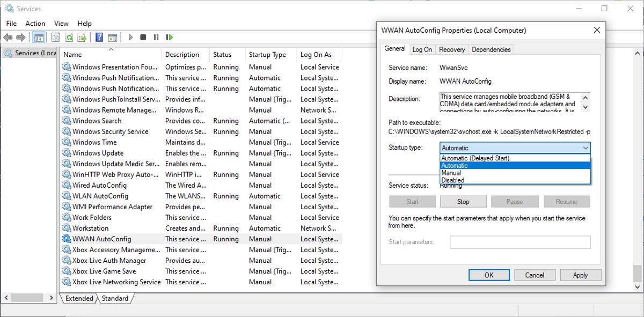The image size is (644, 317).
Task: Switch to Standard view tab
Action: 115,298
